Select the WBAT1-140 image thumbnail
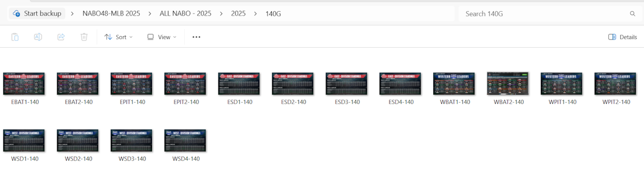The width and height of the screenshot is (644, 185). tap(454, 83)
